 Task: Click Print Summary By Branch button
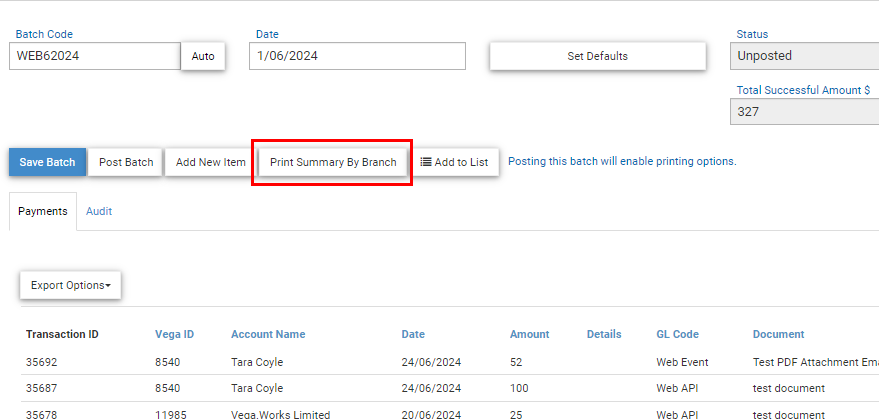pos(333,162)
